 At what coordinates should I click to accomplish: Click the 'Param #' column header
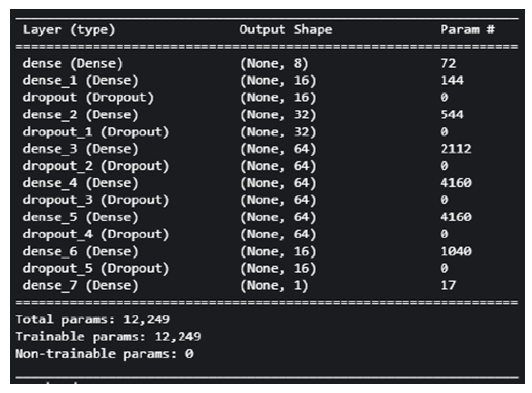[467, 29]
